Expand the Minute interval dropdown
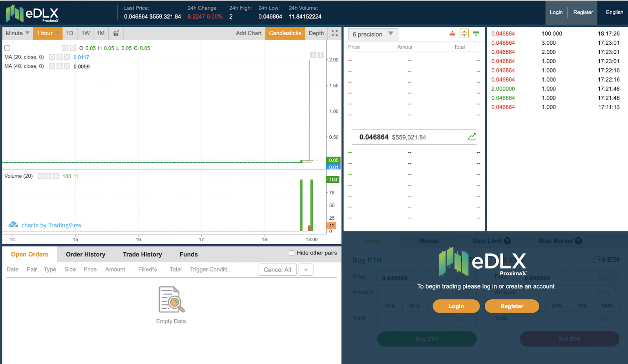Viewport: 628px width, 364px height. click(x=17, y=33)
